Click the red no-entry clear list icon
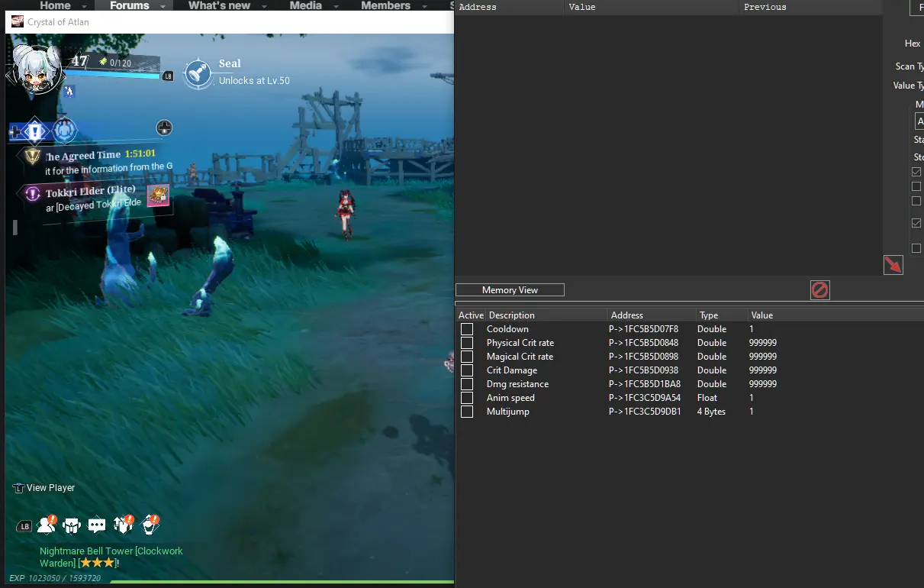924x588 pixels. [819, 290]
